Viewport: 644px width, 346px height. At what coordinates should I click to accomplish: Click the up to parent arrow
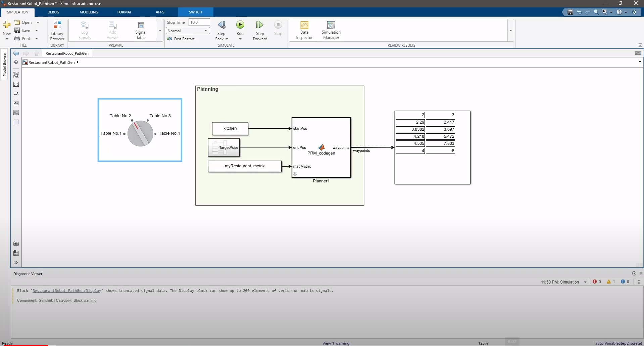pos(37,53)
